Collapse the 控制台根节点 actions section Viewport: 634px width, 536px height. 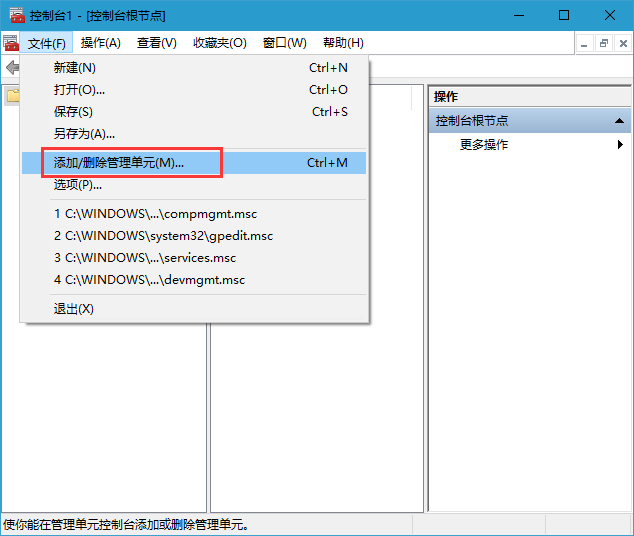point(621,121)
